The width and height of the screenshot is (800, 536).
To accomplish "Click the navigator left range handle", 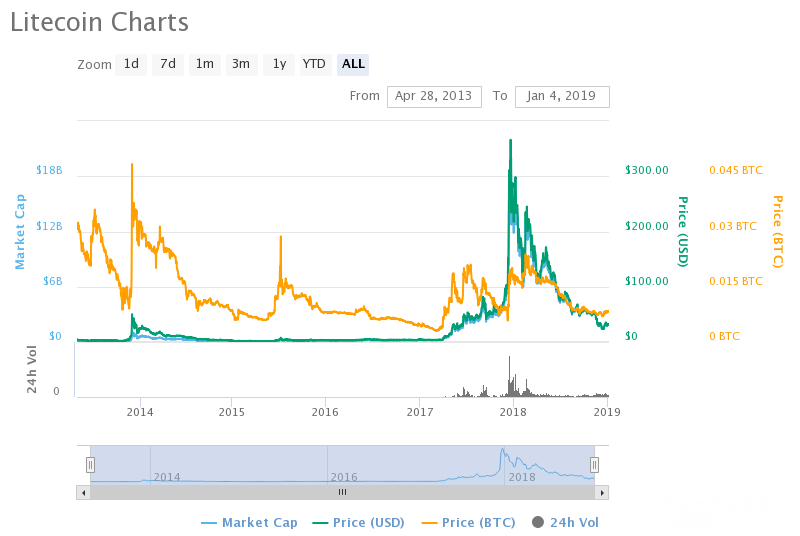I will point(90,464).
